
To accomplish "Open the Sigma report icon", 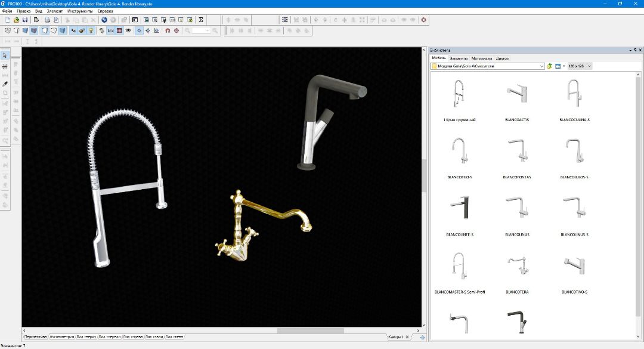I will [x=201, y=20].
